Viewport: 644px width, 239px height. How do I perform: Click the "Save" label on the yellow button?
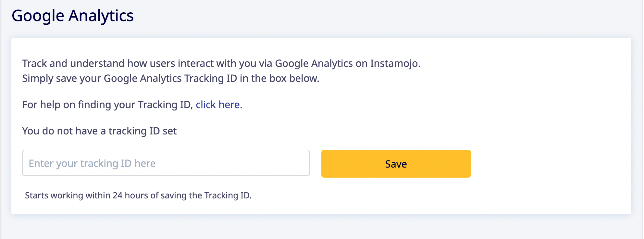point(396,164)
